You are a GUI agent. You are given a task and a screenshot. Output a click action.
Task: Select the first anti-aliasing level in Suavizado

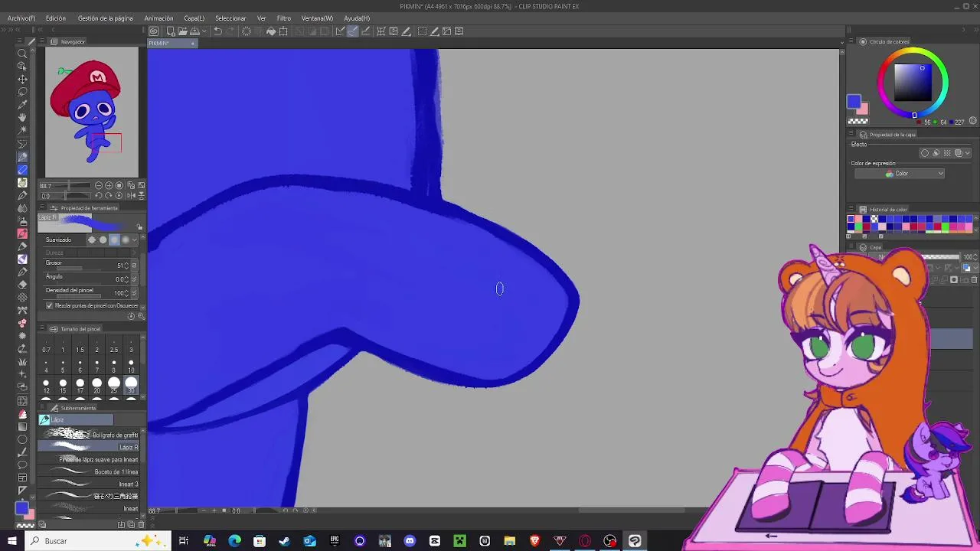[x=92, y=240]
